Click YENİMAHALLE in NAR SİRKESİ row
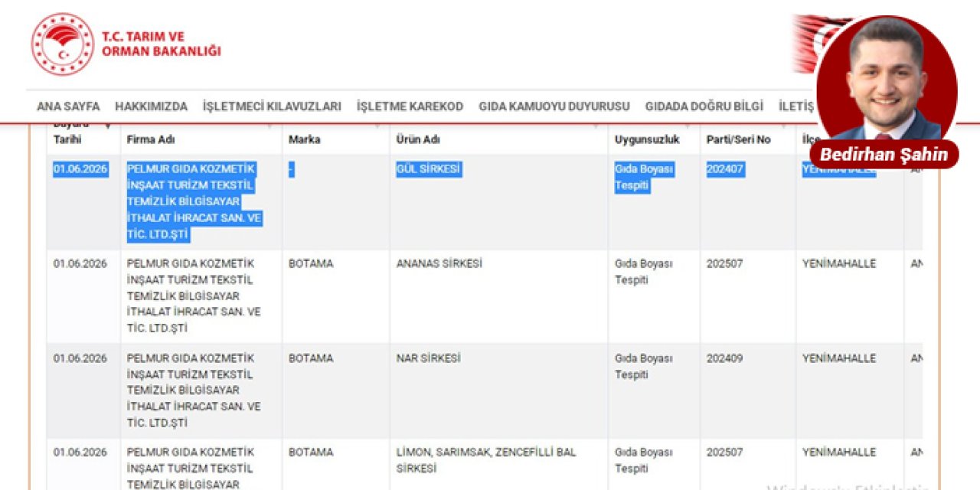Viewport: 980px width, 490px height. [839, 358]
